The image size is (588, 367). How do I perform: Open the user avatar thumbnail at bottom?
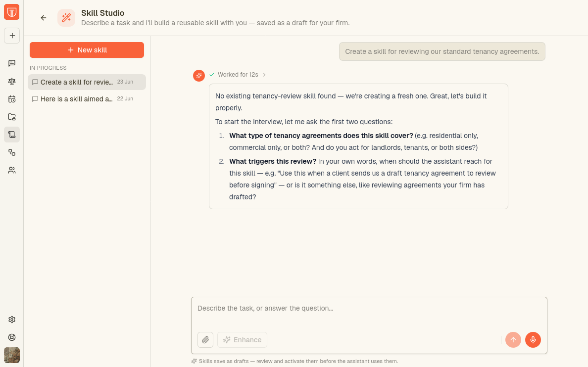[12, 355]
